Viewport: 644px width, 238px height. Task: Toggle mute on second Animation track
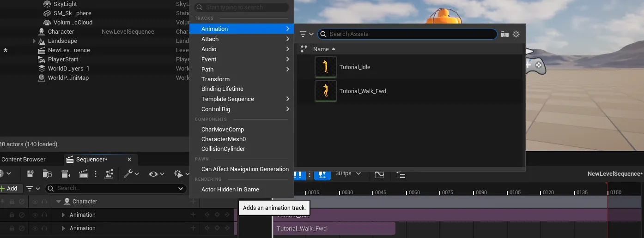[21, 228]
